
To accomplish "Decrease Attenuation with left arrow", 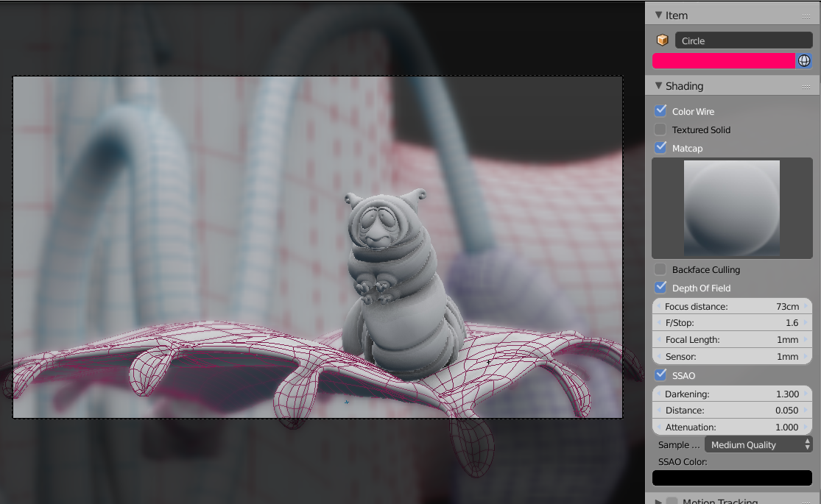I will click(658, 427).
